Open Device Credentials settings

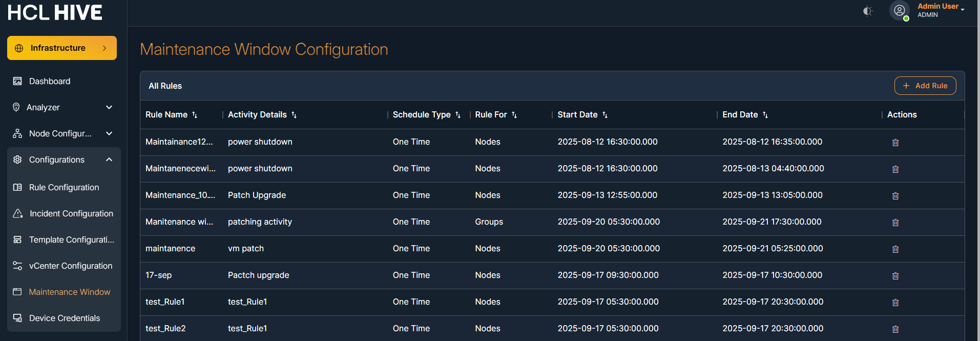65,318
